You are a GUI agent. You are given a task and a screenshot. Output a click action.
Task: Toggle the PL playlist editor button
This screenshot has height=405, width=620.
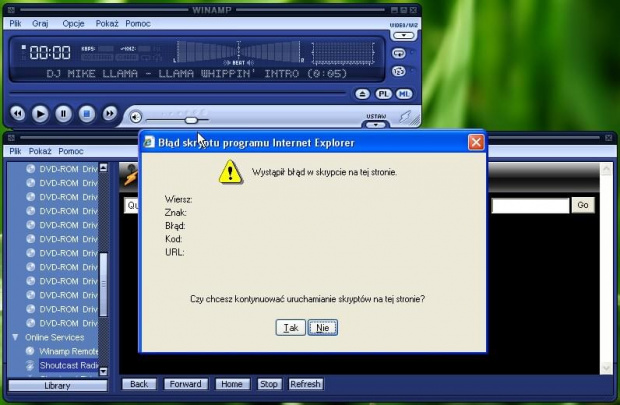click(383, 94)
